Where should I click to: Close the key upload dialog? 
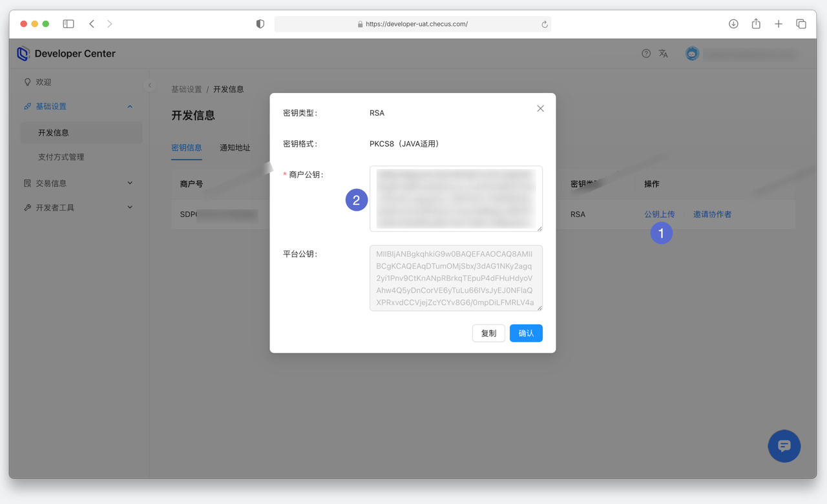click(x=540, y=109)
